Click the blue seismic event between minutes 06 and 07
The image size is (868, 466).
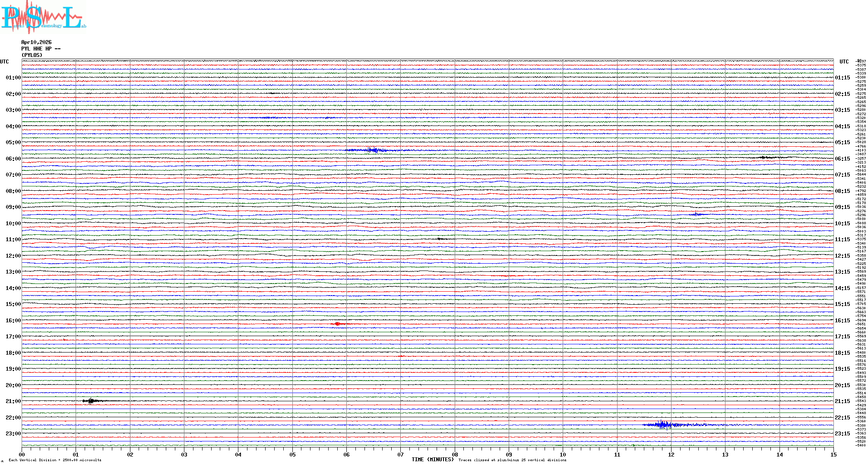(x=374, y=150)
